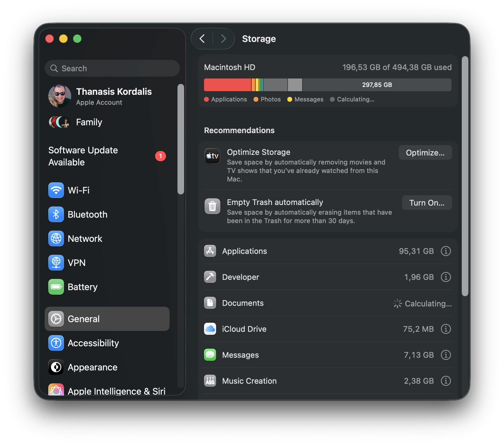Click the red Applications segment of storage bar
This screenshot has height=445, width=504.
pos(228,85)
